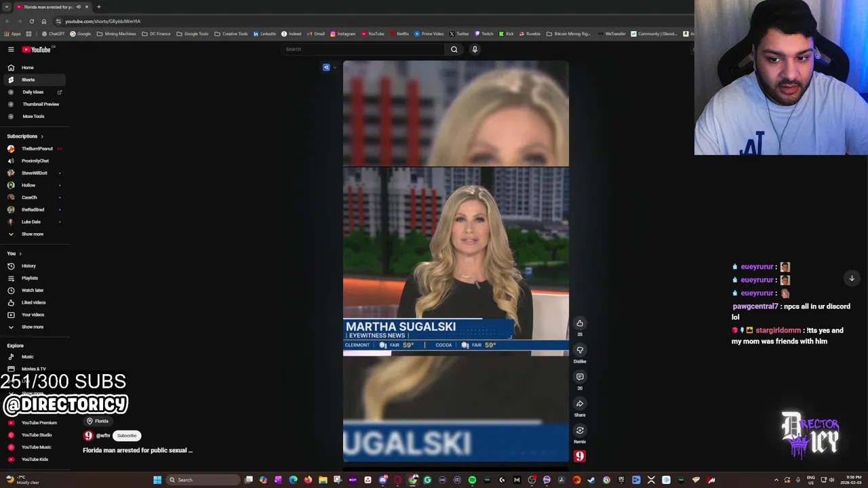Open ProximityChat subscription channel

pyautogui.click(x=35, y=161)
